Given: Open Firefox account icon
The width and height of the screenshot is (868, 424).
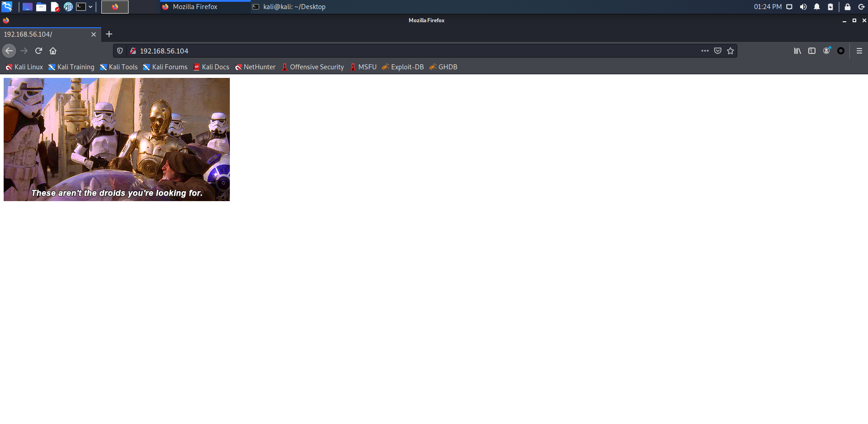Looking at the screenshot, I should click(x=826, y=51).
